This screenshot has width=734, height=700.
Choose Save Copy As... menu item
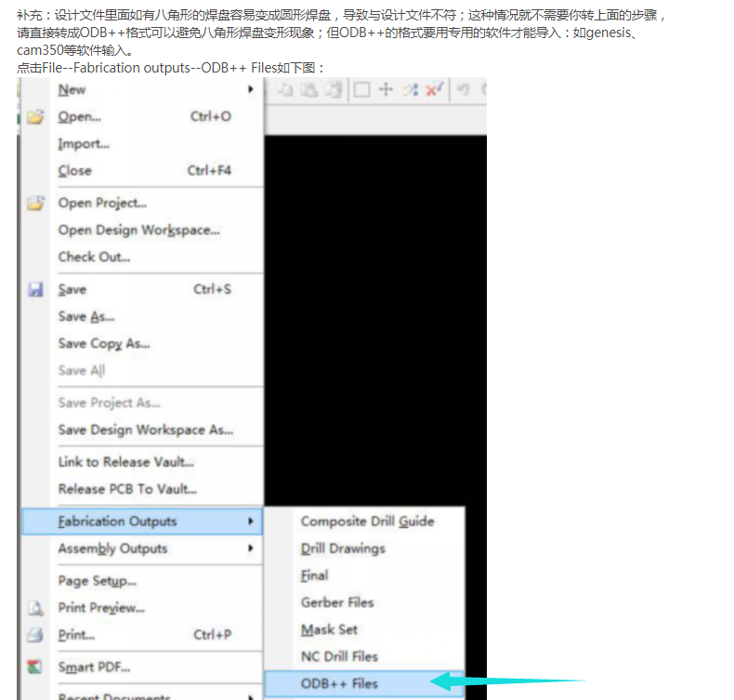point(103,344)
